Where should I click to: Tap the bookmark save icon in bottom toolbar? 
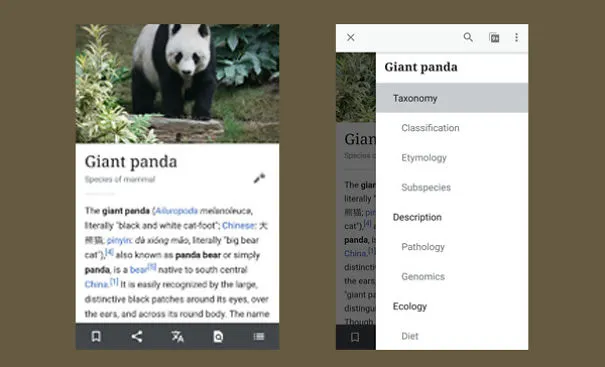tap(96, 337)
